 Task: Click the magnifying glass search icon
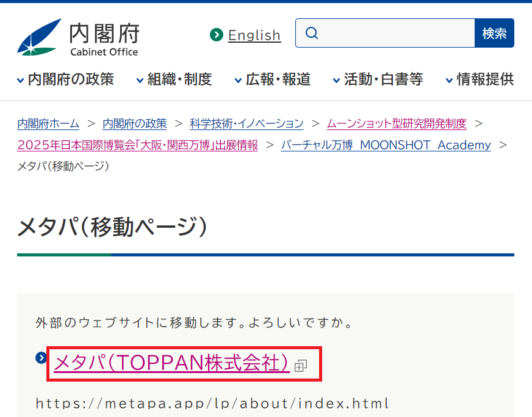coord(312,33)
